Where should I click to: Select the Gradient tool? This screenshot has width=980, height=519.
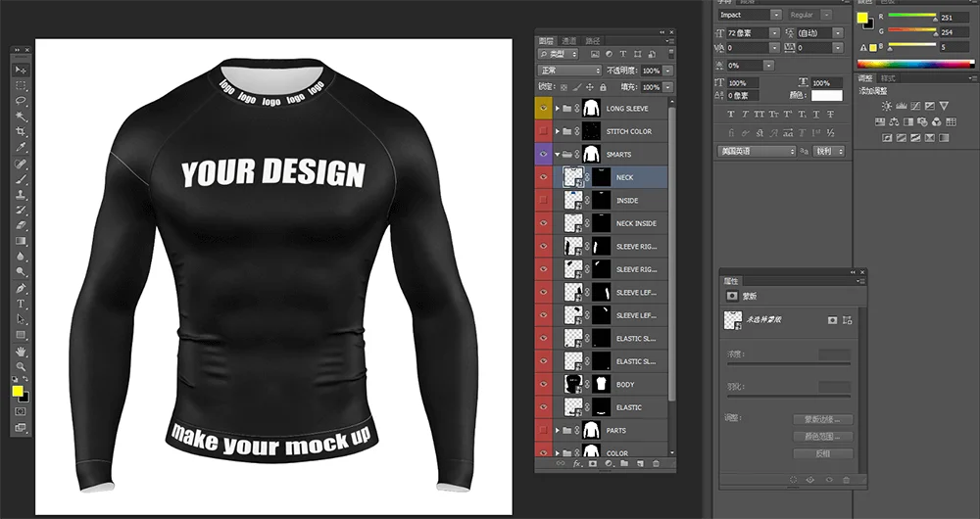(21, 241)
